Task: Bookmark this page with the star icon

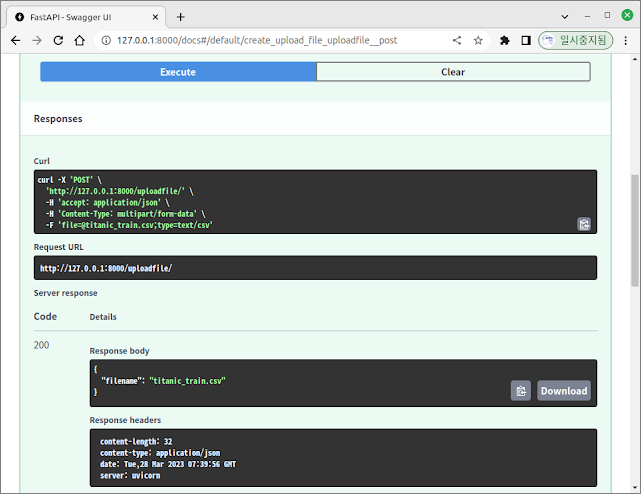Action: 478,40
